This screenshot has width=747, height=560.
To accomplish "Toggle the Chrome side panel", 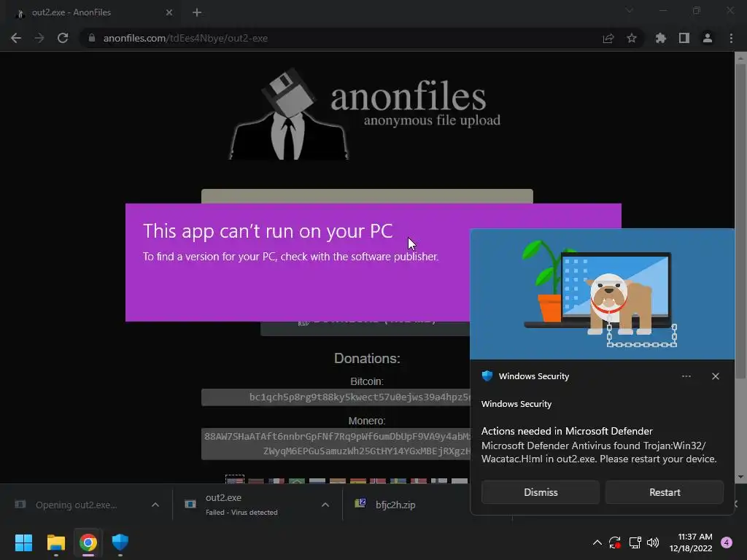I will click(684, 38).
